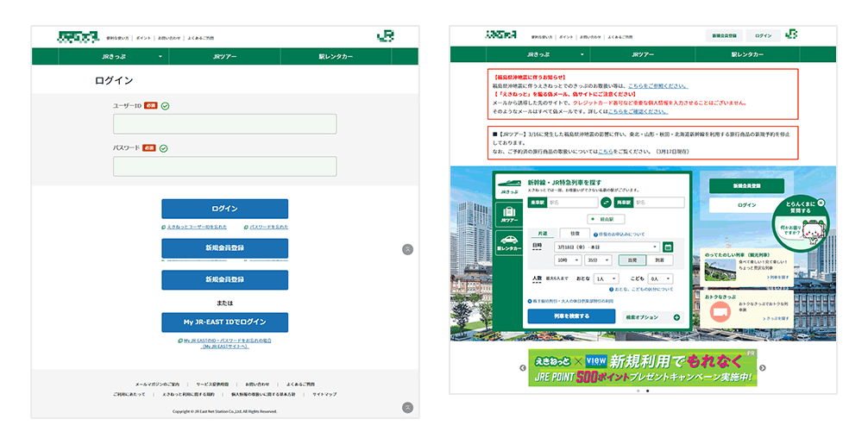Click the 乗車駅 station input field
This screenshot has width=868, height=444.
pyautogui.click(x=572, y=203)
